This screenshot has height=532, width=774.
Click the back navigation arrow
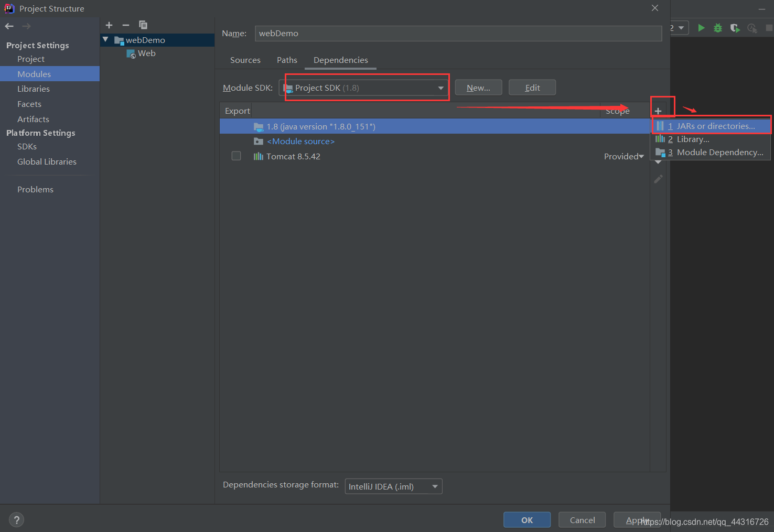coord(9,26)
